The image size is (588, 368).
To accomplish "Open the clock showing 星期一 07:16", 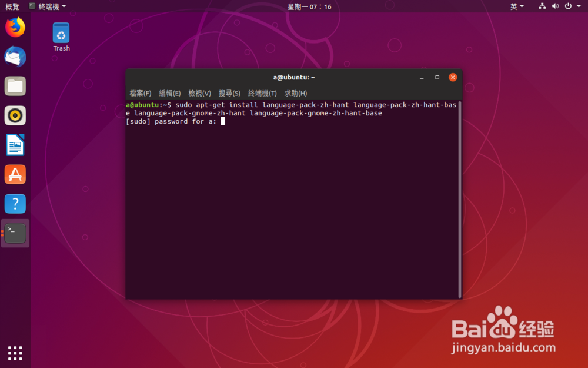I will [309, 6].
